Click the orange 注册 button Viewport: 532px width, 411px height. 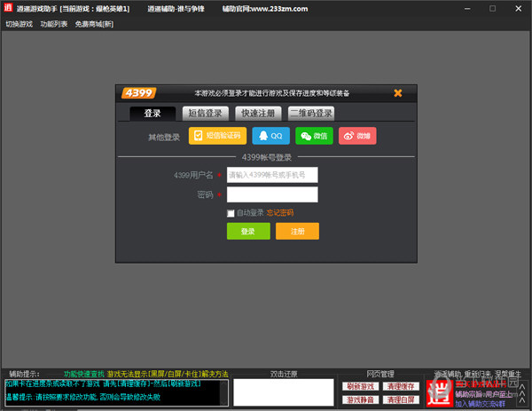(x=297, y=232)
